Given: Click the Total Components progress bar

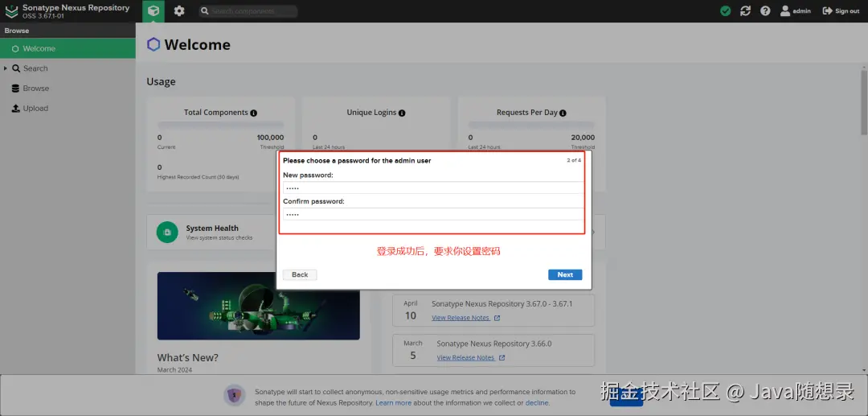Looking at the screenshot, I should click(x=220, y=126).
